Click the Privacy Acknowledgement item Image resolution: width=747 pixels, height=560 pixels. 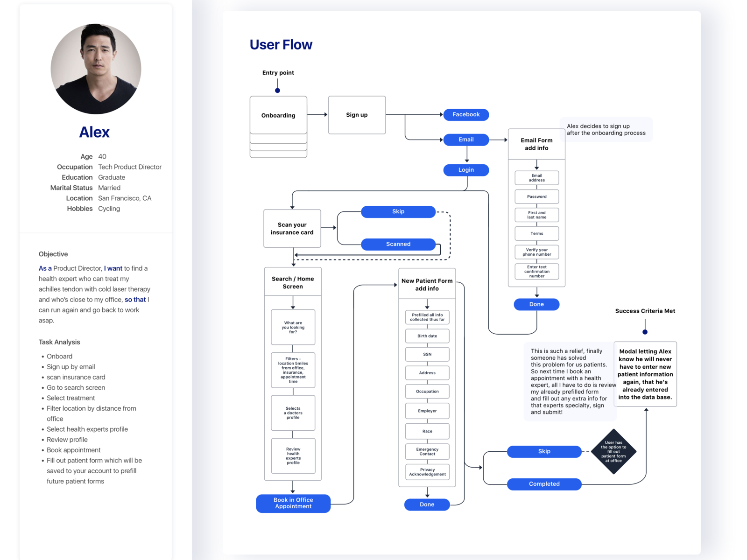click(427, 472)
